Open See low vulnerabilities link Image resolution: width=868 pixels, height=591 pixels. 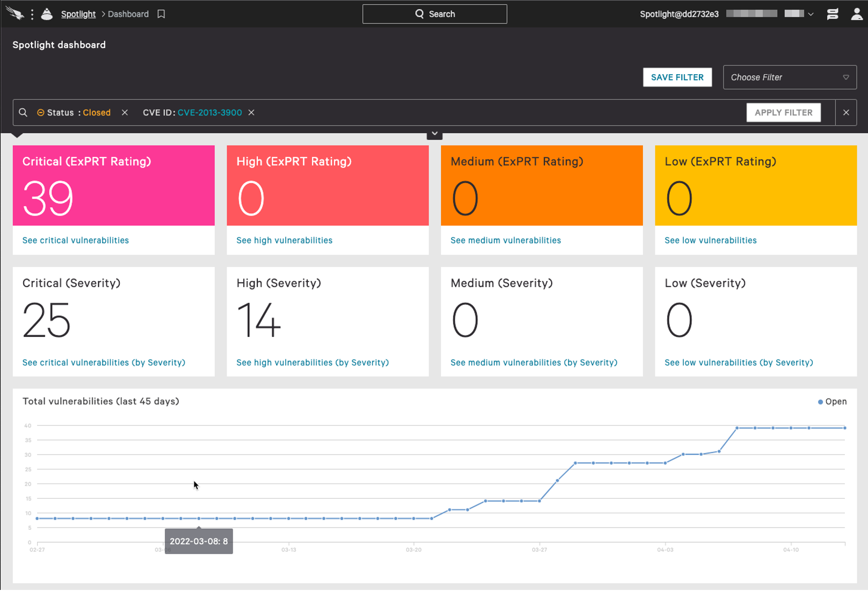710,240
